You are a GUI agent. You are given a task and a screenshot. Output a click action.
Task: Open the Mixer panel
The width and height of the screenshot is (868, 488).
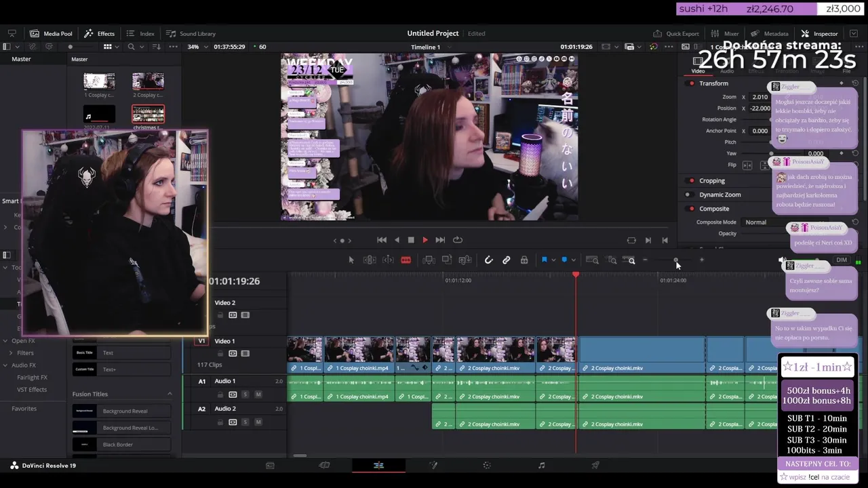(725, 33)
